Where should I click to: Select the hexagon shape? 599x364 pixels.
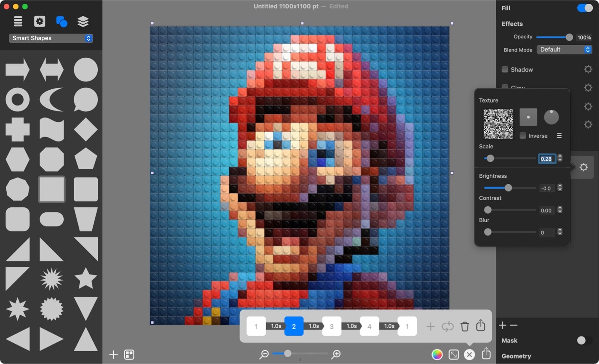17,160
